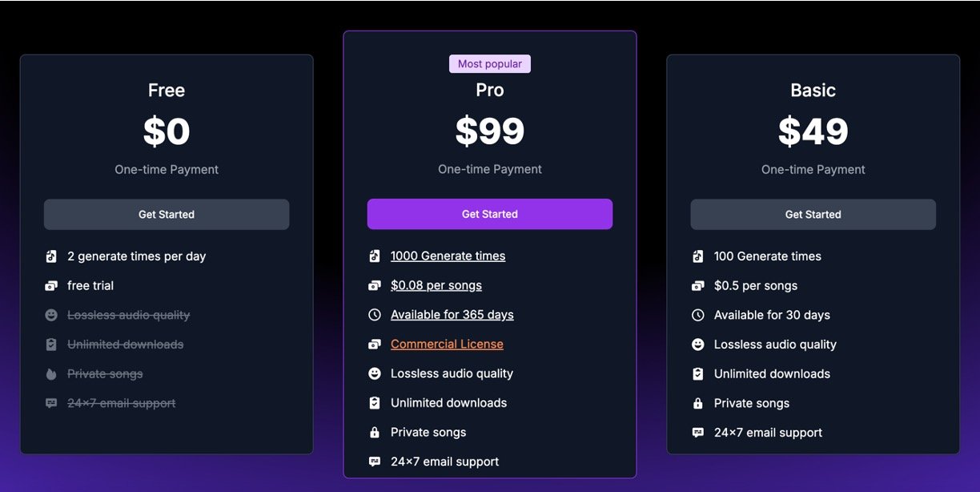This screenshot has height=492, width=980.
Task: Click the music file icon in Free plan
Action: [x=51, y=256]
